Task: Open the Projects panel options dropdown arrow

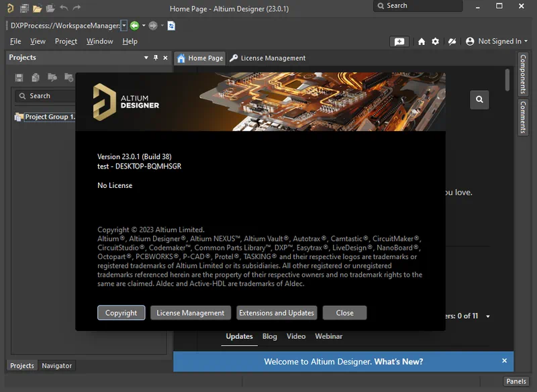Action: (x=146, y=58)
